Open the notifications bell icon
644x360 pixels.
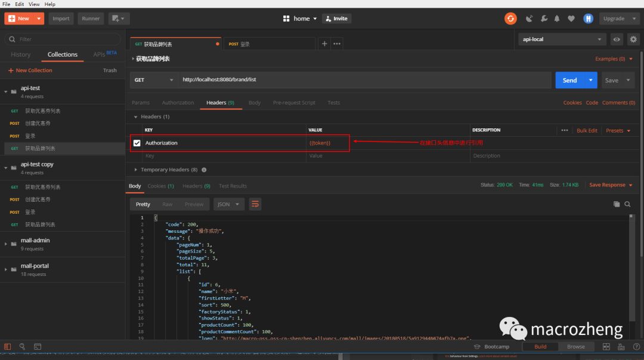coord(557,19)
